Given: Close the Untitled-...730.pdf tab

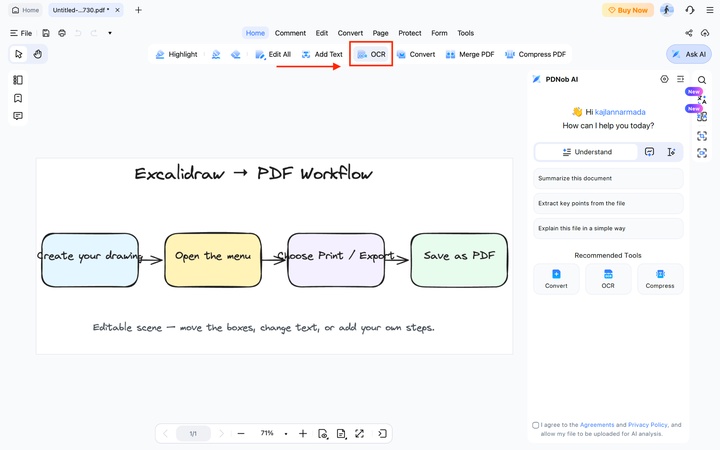Looking at the screenshot, I should 118,10.
